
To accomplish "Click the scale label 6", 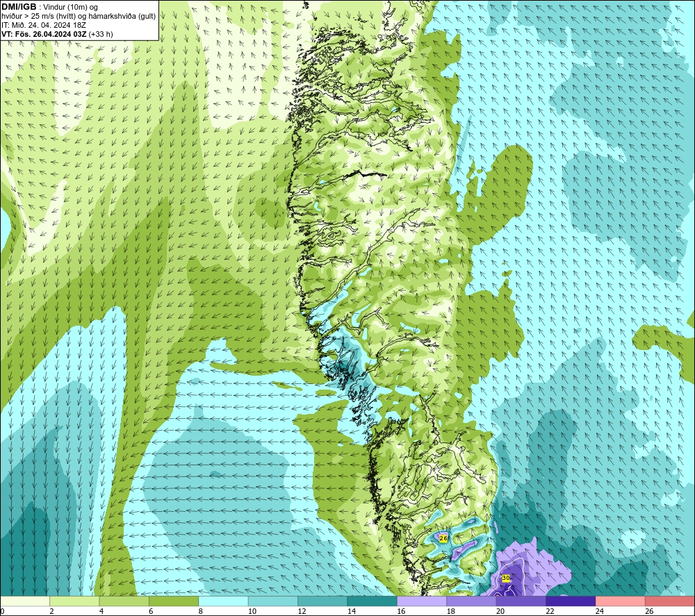I will click(151, 611).
